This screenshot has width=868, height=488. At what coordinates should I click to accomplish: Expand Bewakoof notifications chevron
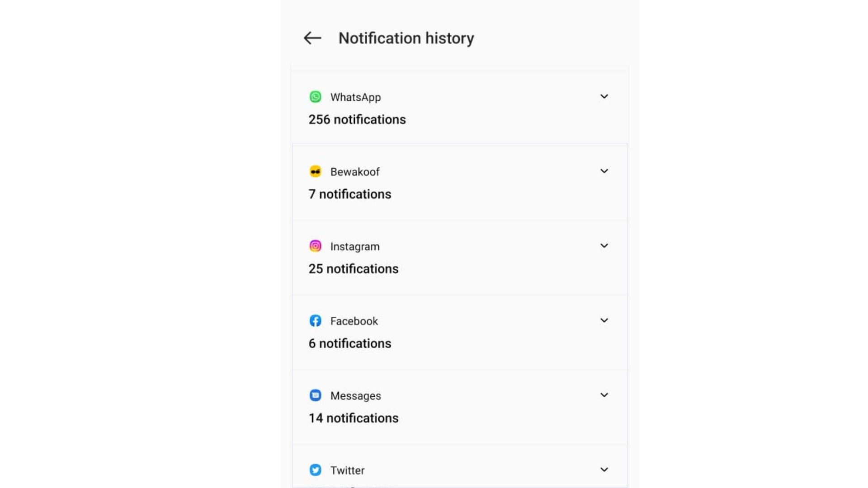click(604, 171)
